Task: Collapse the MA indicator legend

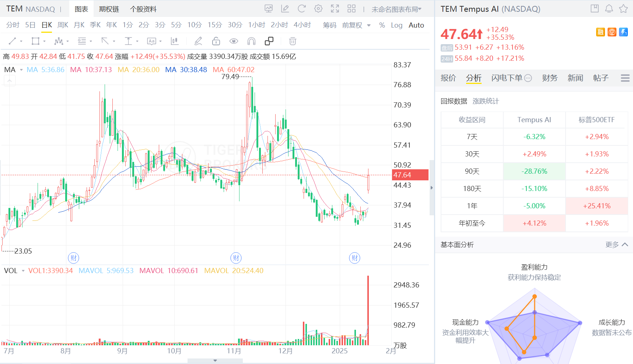Action: pos(10,81)
